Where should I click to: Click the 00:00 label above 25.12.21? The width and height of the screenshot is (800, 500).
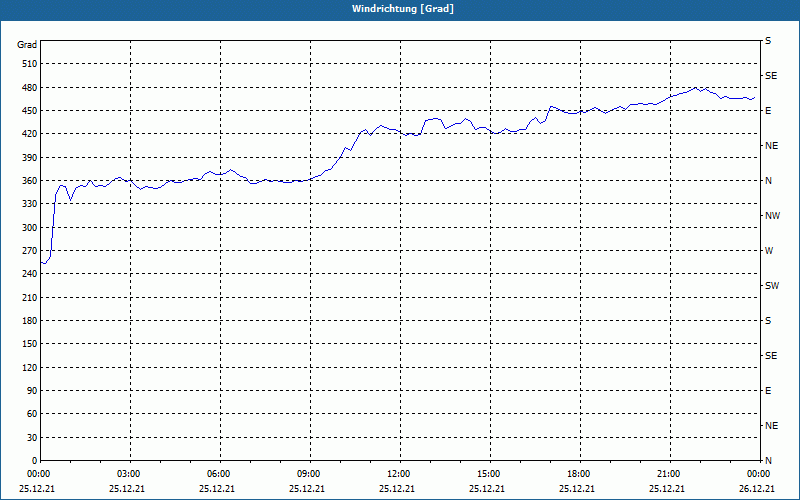click(x=38, y=474)
